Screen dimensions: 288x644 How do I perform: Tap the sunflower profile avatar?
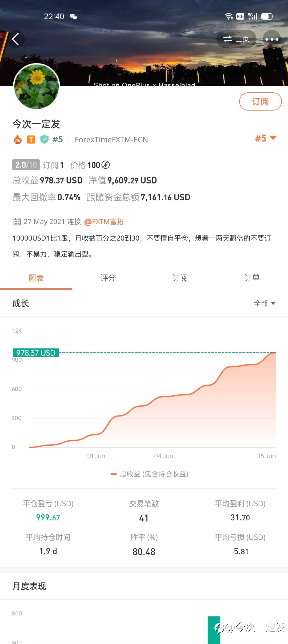37,86
